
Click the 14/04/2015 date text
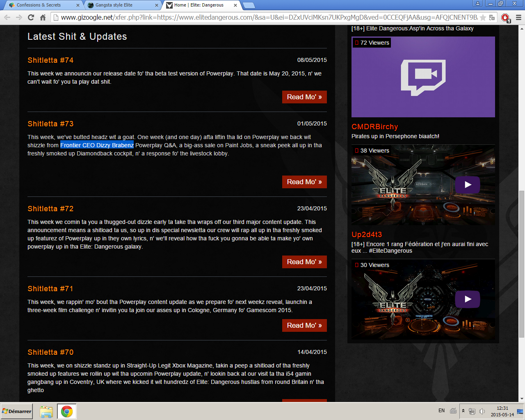tap(312, 352)
